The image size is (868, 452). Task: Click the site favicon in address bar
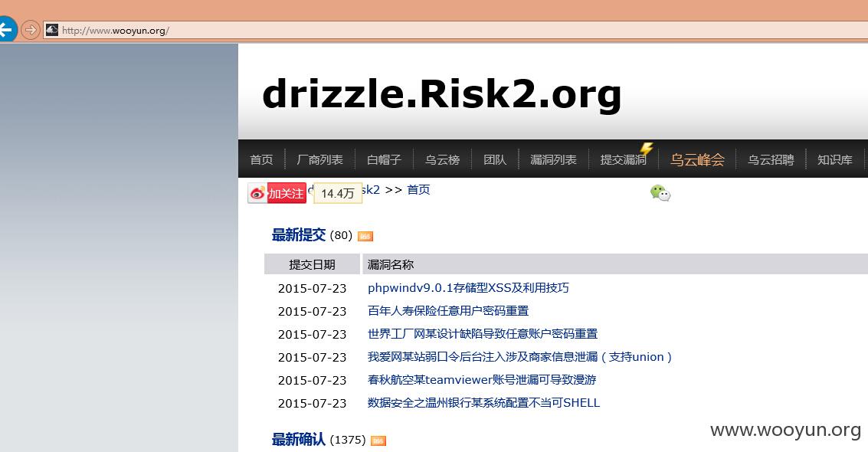pos(52,30)
